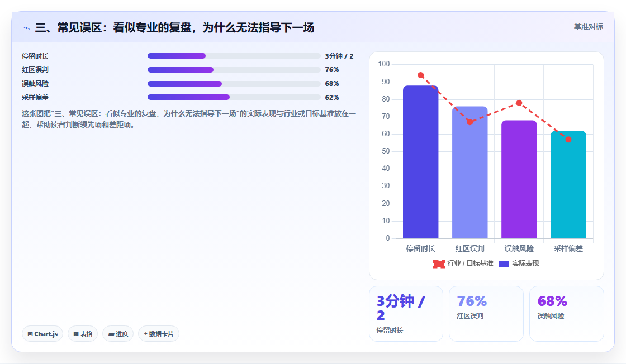626x364 pixels.
Task: Click the 3分钟 / 2 停留时长 data card
Action: click(406, 314)
